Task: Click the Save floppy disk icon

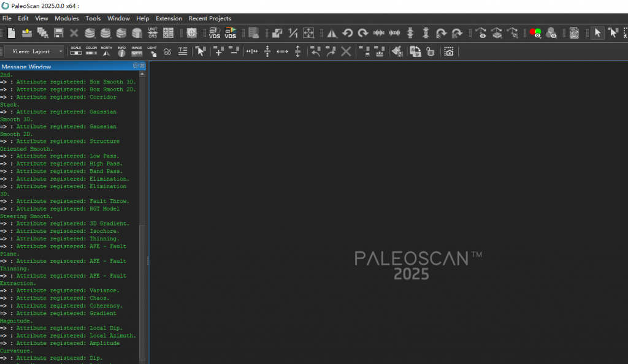Action: [x=58, y=33]
